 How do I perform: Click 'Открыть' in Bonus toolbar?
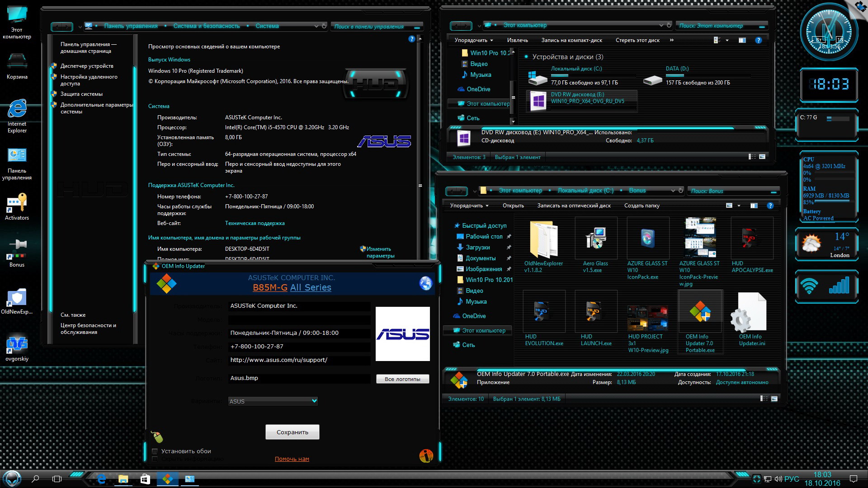(513, 206)
